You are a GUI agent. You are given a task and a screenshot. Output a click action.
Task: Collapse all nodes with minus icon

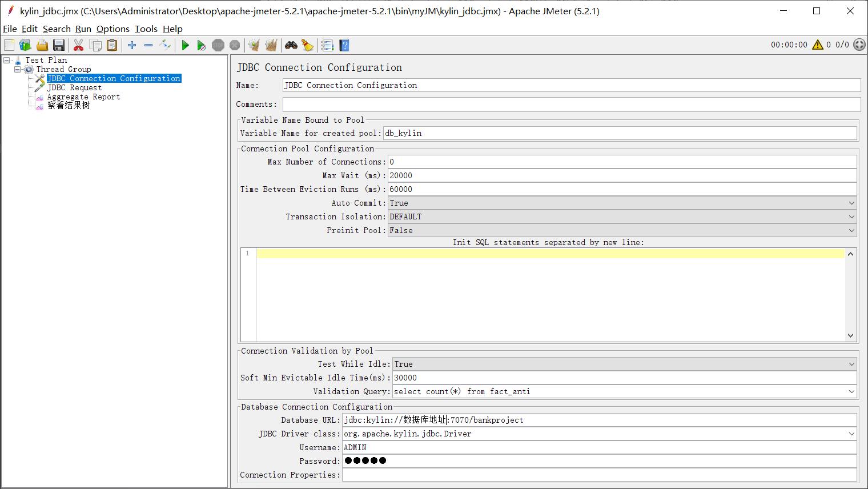coord(148,45)
